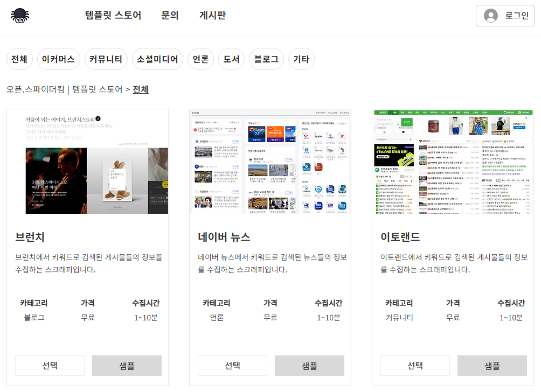The width and height of the screenshot is (541, 392).
Task: Select the 이커머스 category filter
Action: [x=58, y=59]
